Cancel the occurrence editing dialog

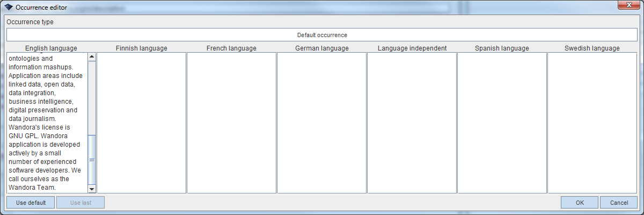tap(619, 203)
